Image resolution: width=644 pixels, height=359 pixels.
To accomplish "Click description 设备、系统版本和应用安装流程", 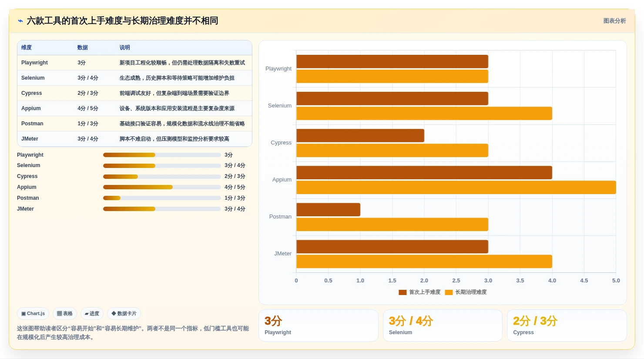I will [177, 108].
